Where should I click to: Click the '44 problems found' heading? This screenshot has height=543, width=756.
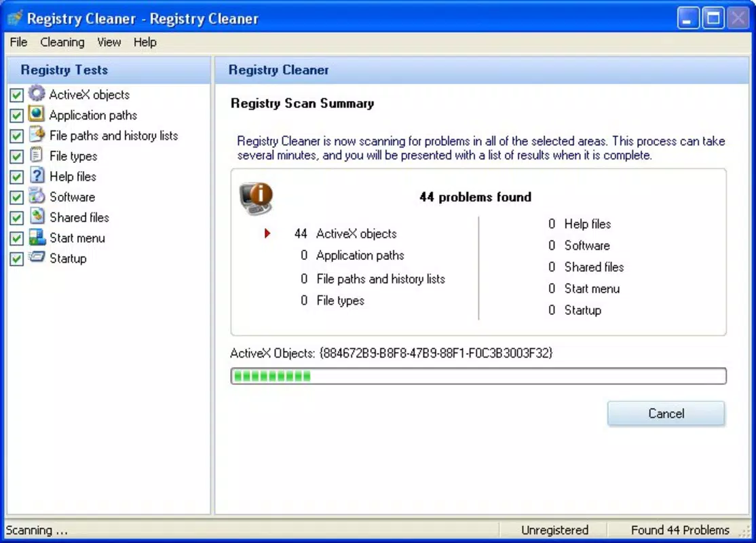point(476,197)
